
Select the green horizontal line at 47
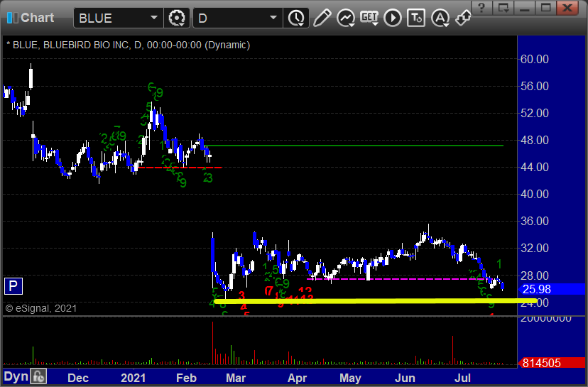point(354,146)
